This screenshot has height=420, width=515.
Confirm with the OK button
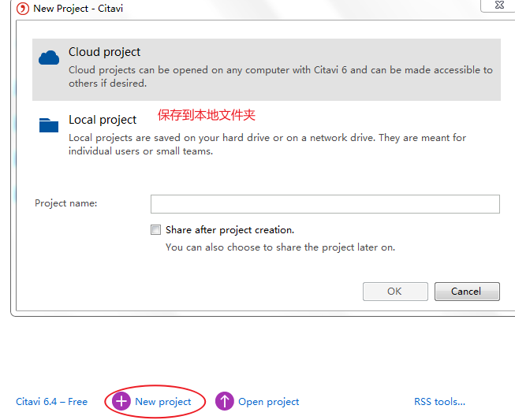395,292
